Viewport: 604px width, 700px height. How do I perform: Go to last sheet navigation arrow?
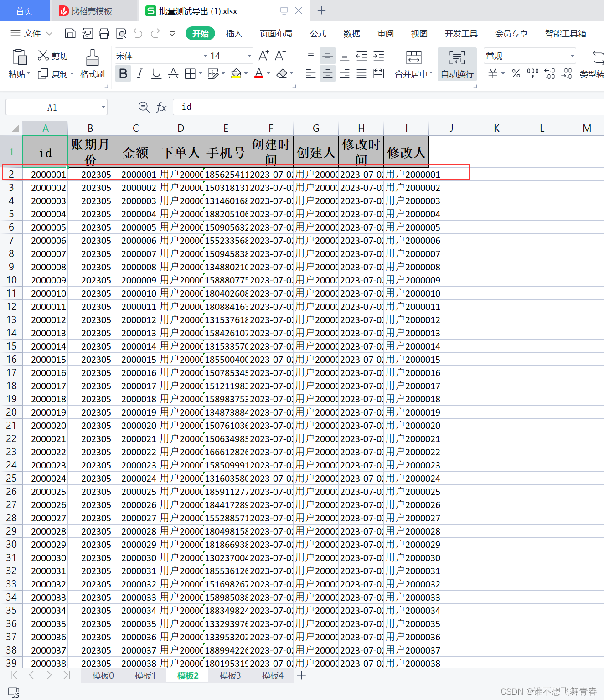coord(67,675)
